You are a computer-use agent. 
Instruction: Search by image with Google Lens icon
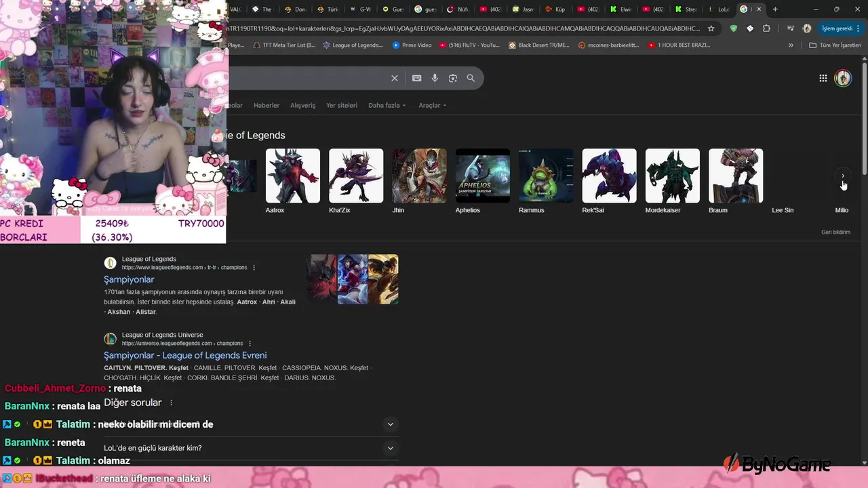coord(453,78)
